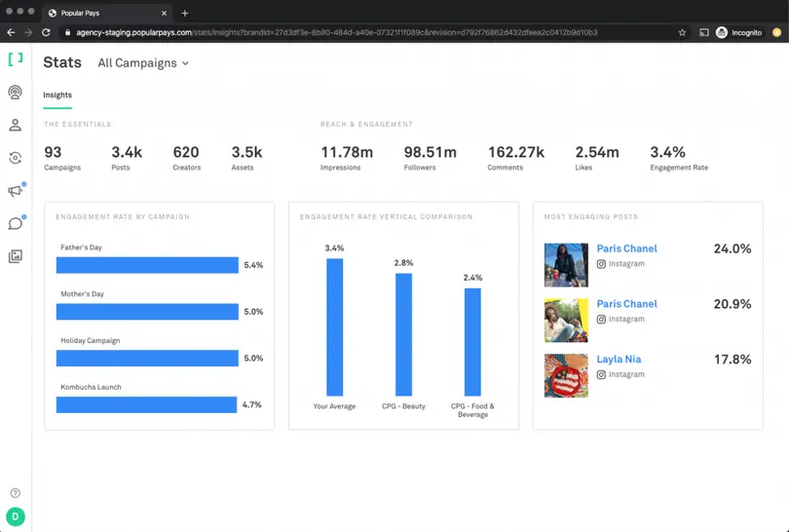
Task: Open the content library image icon
Action: click(x=15, y=256)
